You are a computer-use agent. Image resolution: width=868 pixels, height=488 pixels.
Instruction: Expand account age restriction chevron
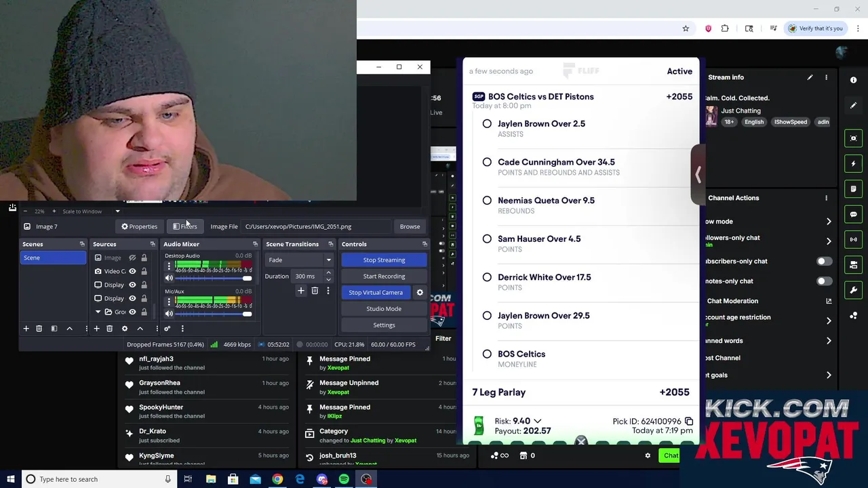[x=829, y=320]
